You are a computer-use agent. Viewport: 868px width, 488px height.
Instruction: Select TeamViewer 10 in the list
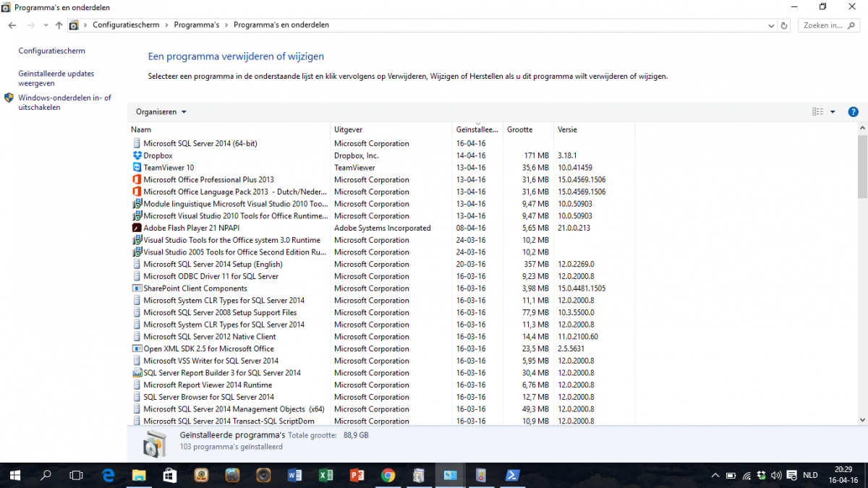click(x=169, y=168)
